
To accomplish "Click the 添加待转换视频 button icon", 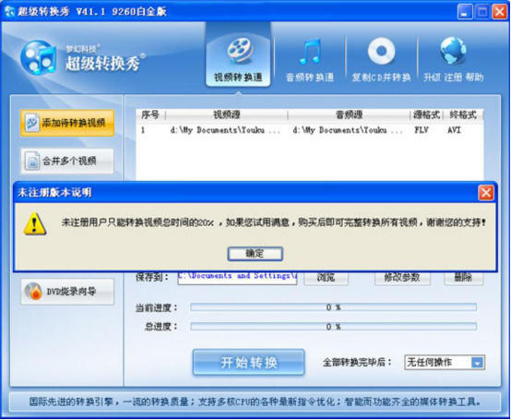I will point(32,123).
